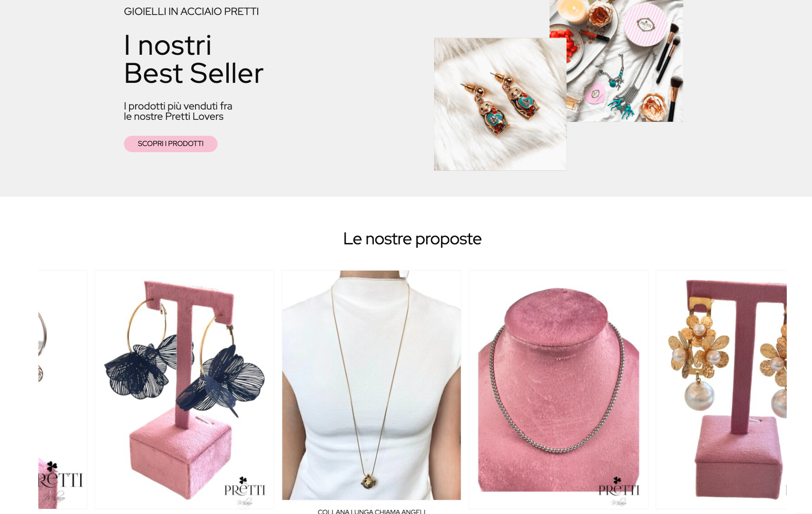Viewport: 812px width, 514px height.
Task: Open the gold flower pearl earrings product
Action: 721,389
